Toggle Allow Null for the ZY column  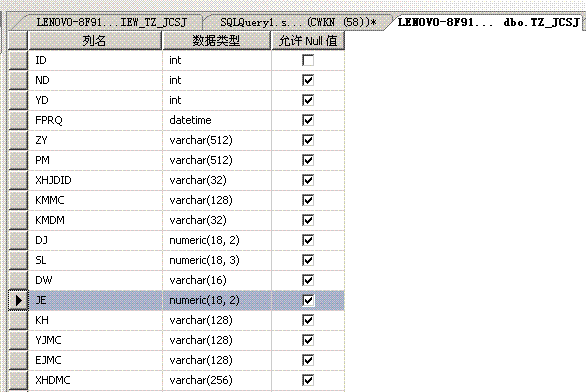coord(308,140)
